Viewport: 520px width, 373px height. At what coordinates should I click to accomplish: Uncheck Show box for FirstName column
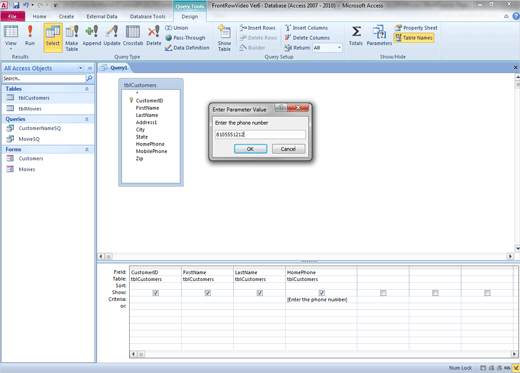click(208, 293)
